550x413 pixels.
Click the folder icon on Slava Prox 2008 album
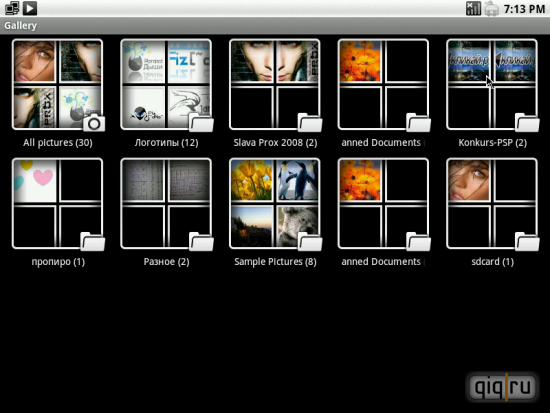[x=310, y=123]
